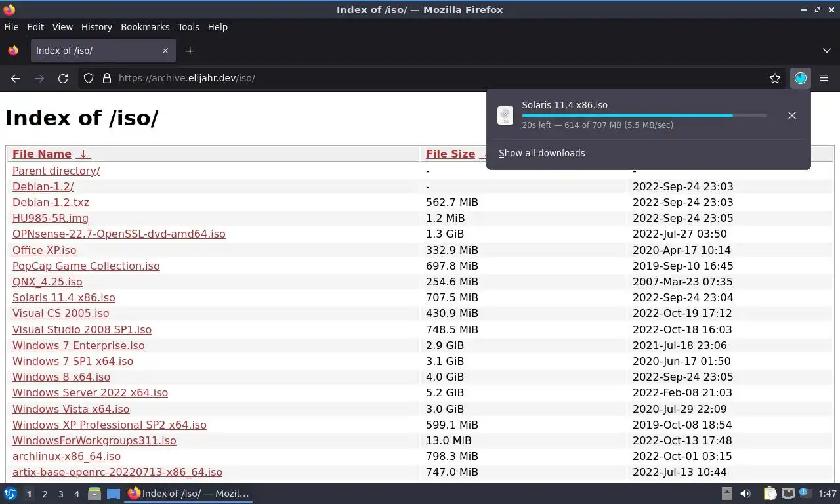
Task: Click the downloads progress toolbar icon
Action: [801, 78]
